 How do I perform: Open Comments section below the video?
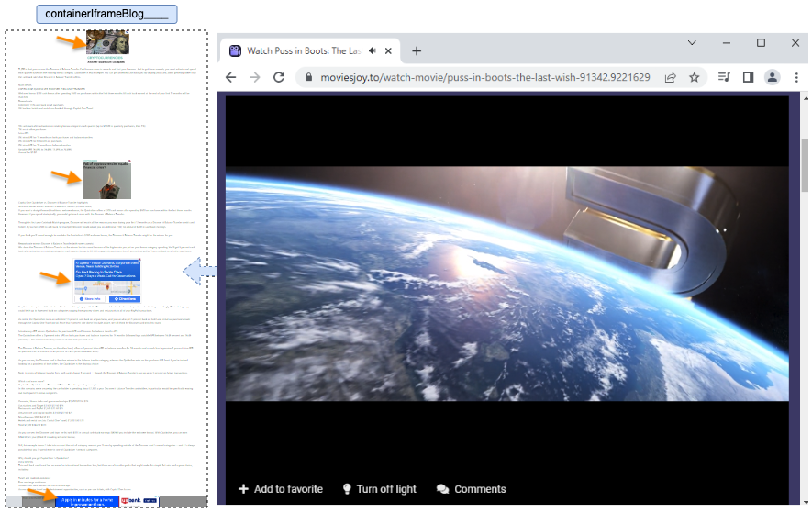click(471, 489)
